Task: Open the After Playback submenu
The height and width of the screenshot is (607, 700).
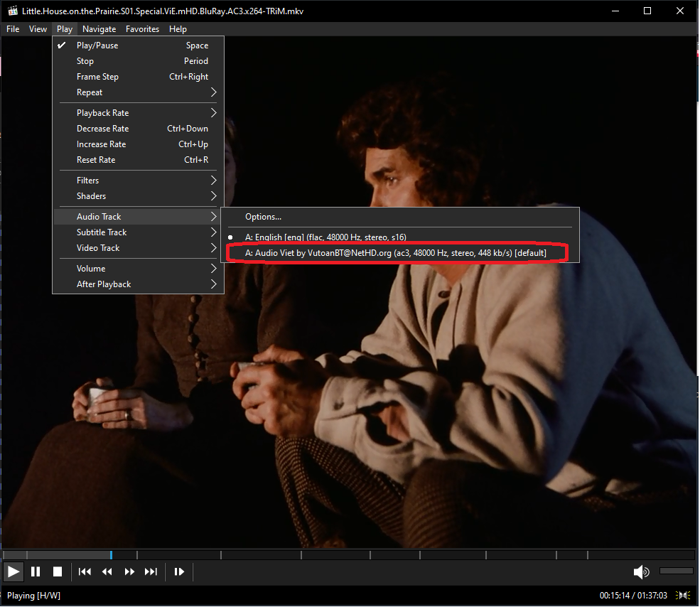Action: (139, 284)
